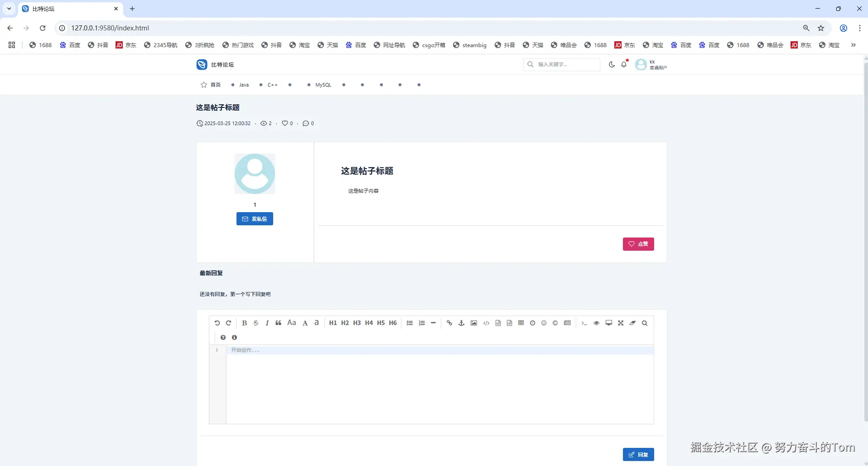
Task: Insert a table into the reply
Action: [521, 323]
